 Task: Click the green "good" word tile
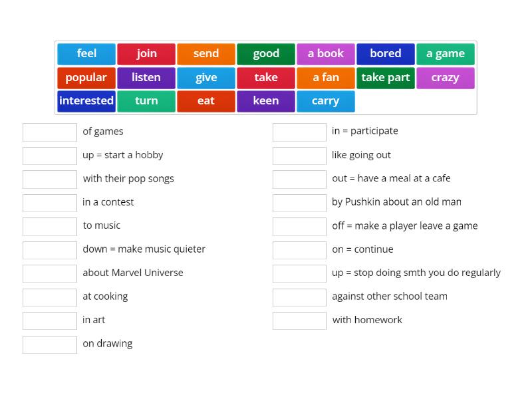click(266, 54)
